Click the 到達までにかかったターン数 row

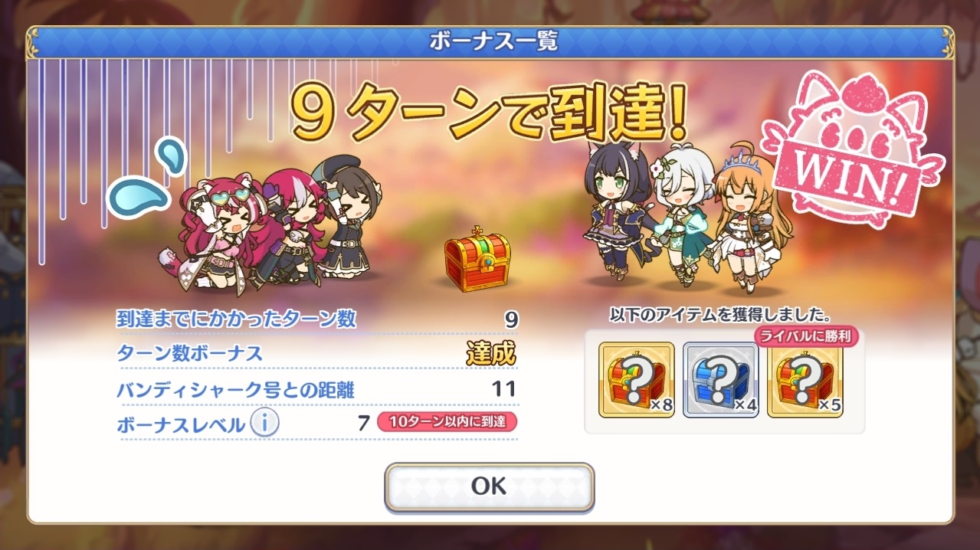click(x=316, y=319)
